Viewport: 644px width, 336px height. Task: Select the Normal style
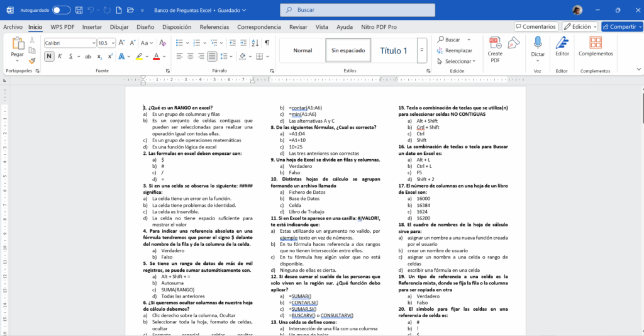coord(303,50)
